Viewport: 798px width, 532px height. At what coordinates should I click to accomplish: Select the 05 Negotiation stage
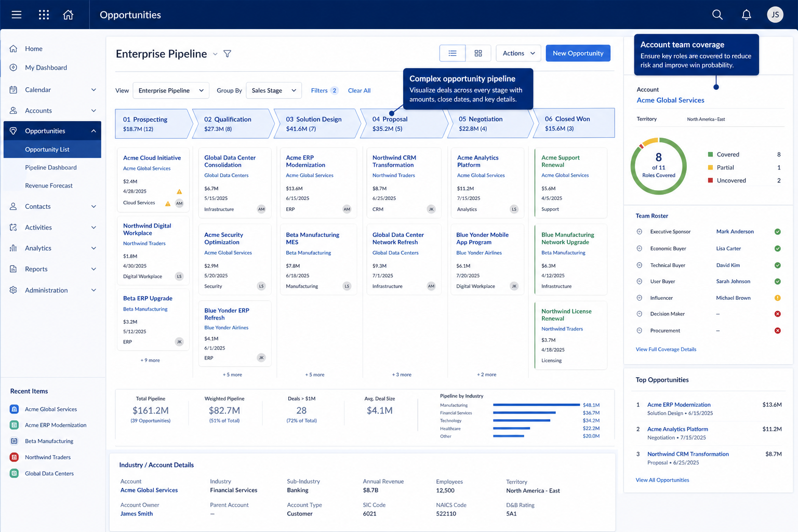[x=489, y=124]
